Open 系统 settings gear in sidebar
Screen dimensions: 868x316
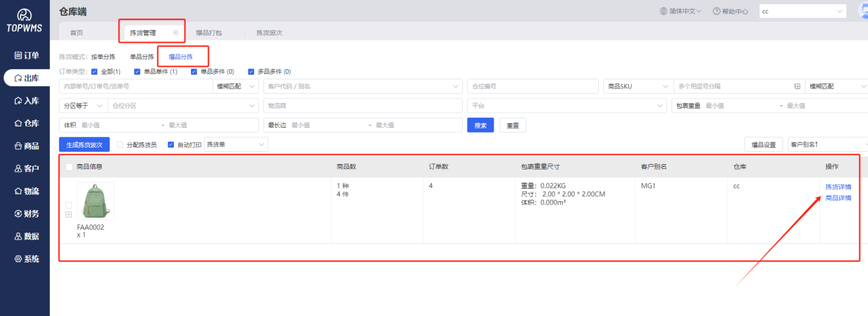(18, 259)
